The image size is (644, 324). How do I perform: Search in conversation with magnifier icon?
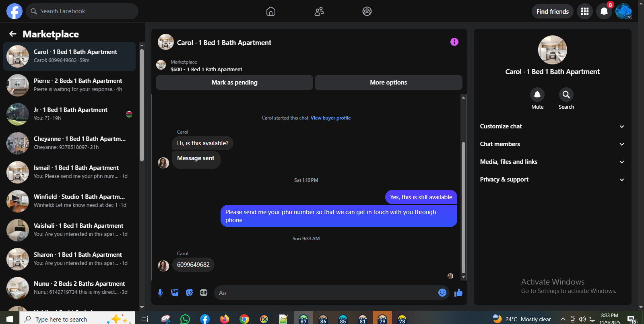pyautogui.click(x=566, y=95)
